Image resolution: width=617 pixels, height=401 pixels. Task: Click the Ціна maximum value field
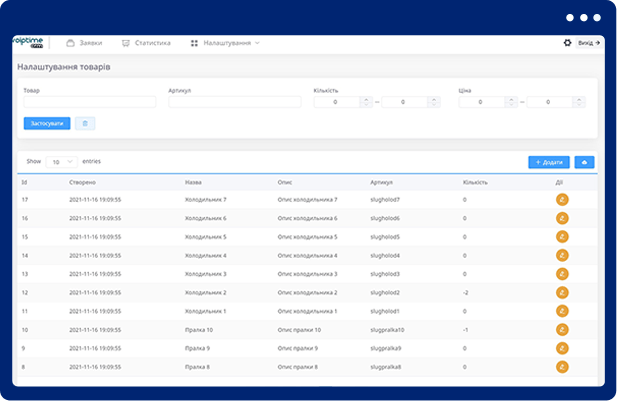pos(549,102)
